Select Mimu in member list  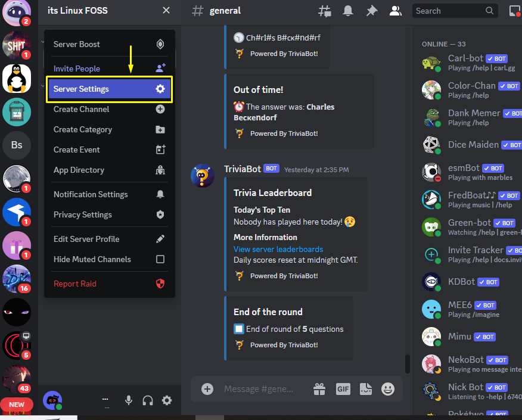tap(468, 337)
